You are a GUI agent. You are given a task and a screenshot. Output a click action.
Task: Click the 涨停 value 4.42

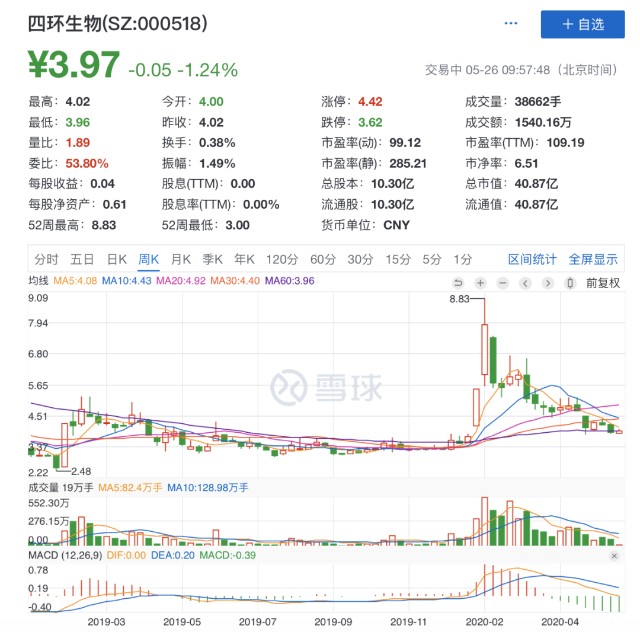(x=370, y=101)
